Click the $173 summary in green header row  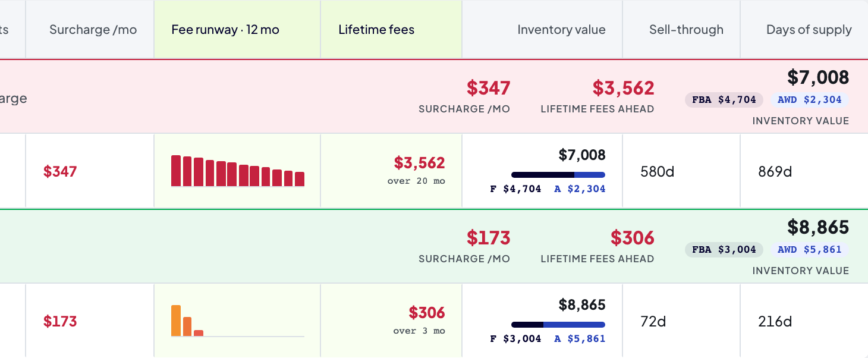tap(488, 238)
